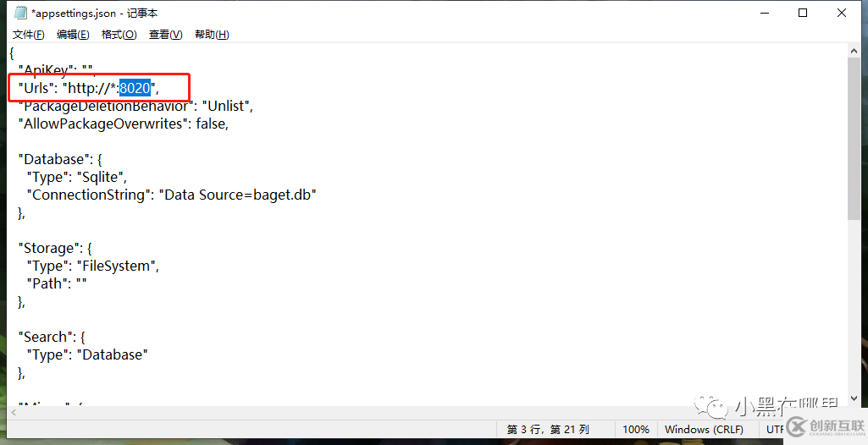The width and height of the screenshot is (868, 445).
Task: Click the "Sqlite" type value
Action: pos(100,177)
